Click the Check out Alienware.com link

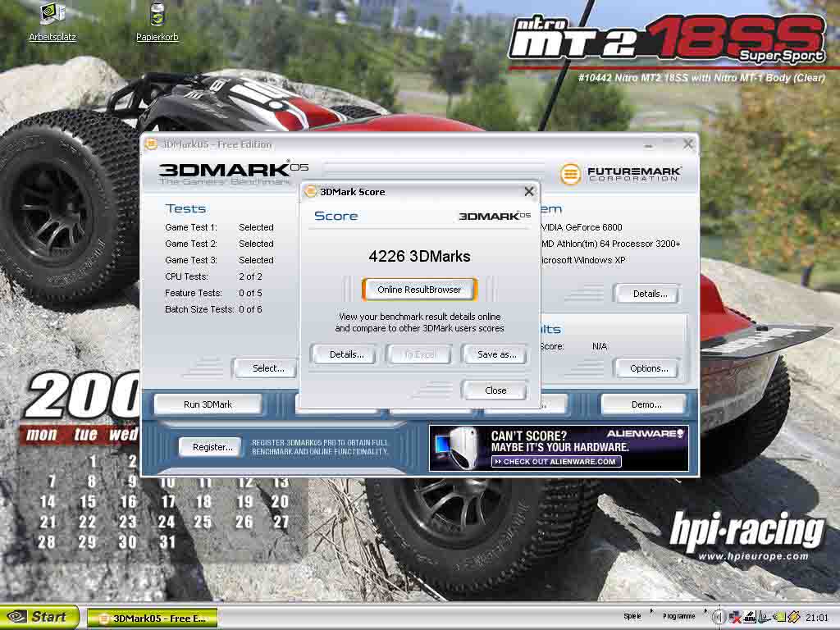click(556, 461)
